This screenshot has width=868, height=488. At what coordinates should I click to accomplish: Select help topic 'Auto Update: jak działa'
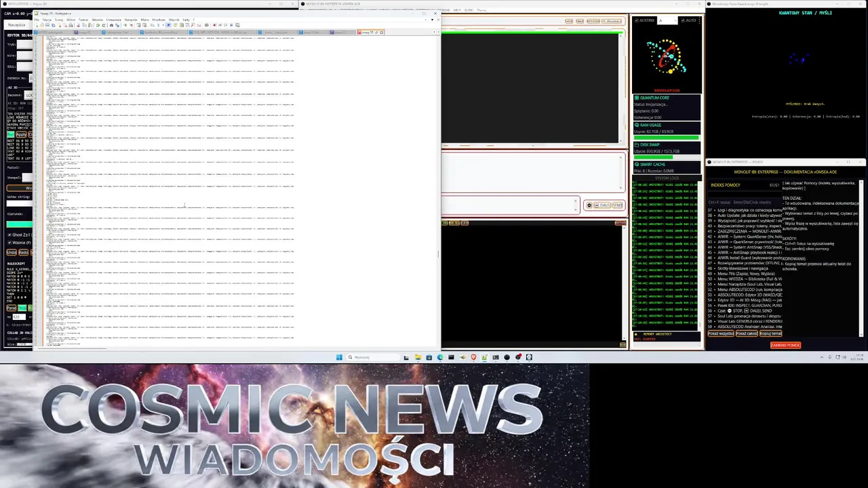pyautogui.click(x=745, y=216)
